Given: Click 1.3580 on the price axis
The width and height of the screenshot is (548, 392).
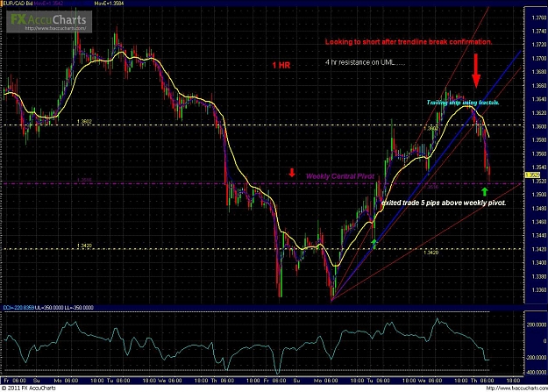Looking at the screenshot, I should (x=539, y=140).
